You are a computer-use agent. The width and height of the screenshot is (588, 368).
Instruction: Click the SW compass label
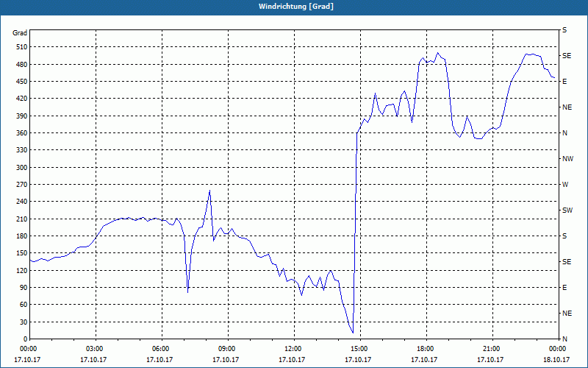point(567,210)
